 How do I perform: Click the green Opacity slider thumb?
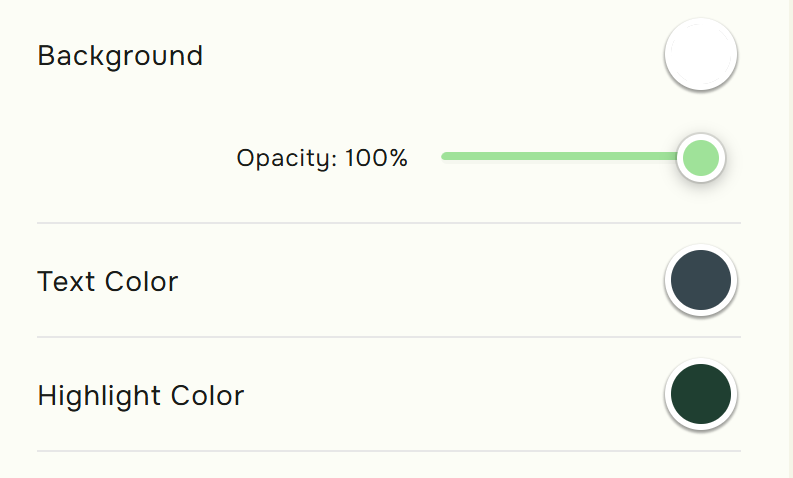point(700,157)
